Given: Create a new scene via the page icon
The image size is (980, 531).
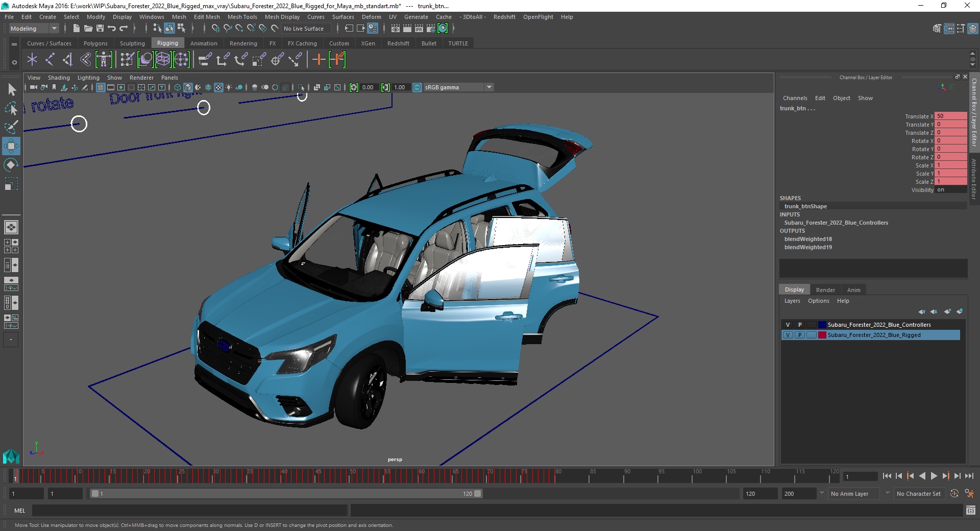Looking at the screenshot, I should point(76,29).
